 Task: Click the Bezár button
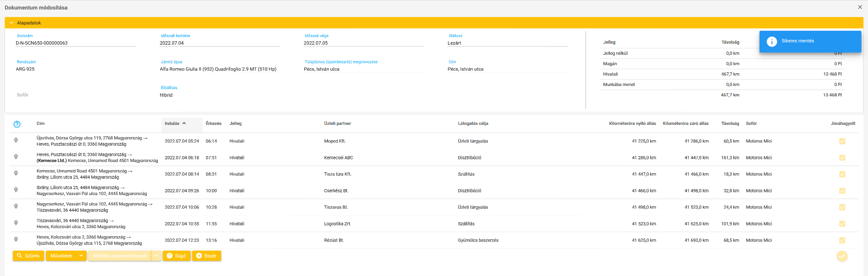207,256
